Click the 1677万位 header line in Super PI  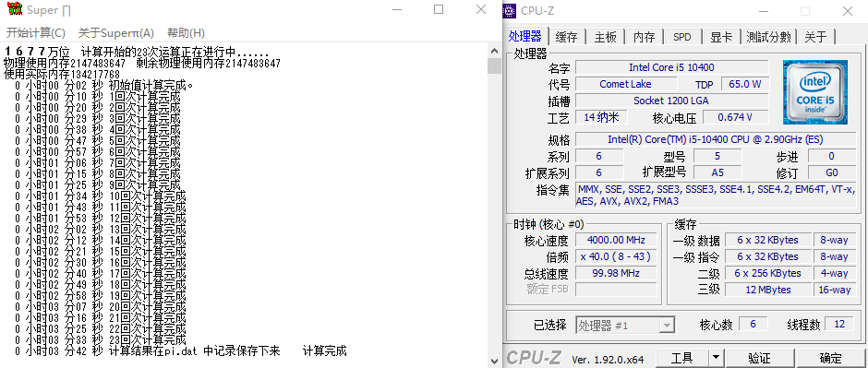click(x=136, y=53)
